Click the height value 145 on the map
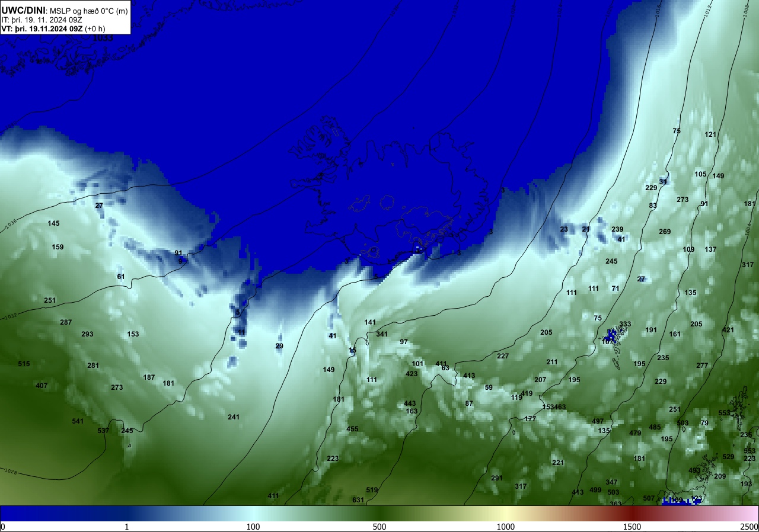The width and height of the screenshot is (759, 532). click(x=54, y=223)
